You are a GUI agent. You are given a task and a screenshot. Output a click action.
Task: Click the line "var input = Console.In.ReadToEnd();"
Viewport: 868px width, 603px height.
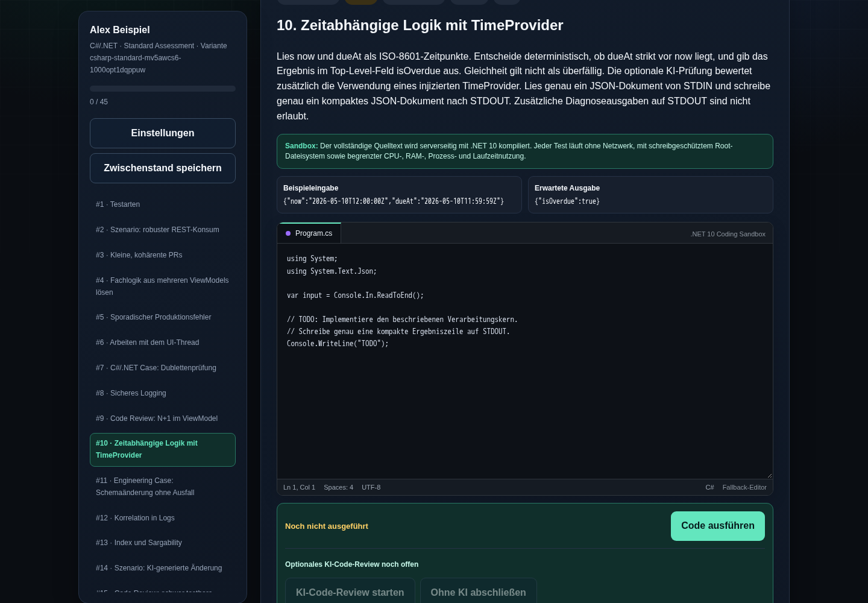355,295
